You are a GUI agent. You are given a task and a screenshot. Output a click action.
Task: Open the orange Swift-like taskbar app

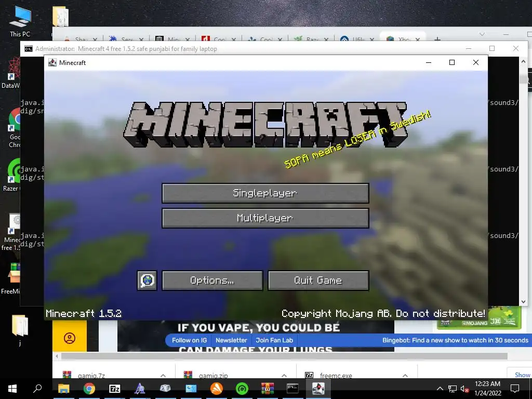(x=217, y=389)
